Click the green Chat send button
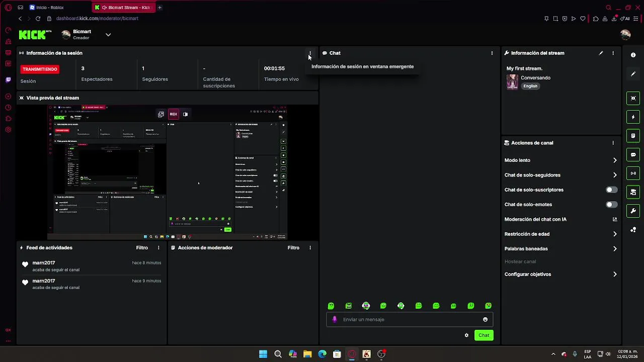The width and height of the screenshot is (644, 362). pos(484,335)
